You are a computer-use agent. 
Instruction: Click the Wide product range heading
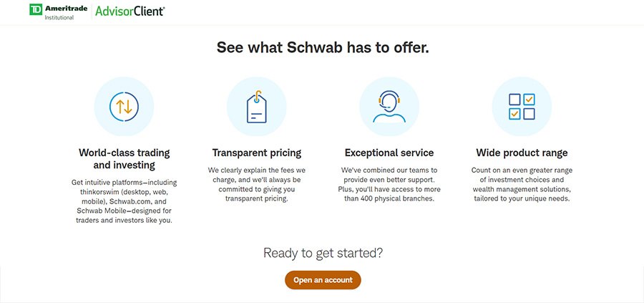point(522,153)
